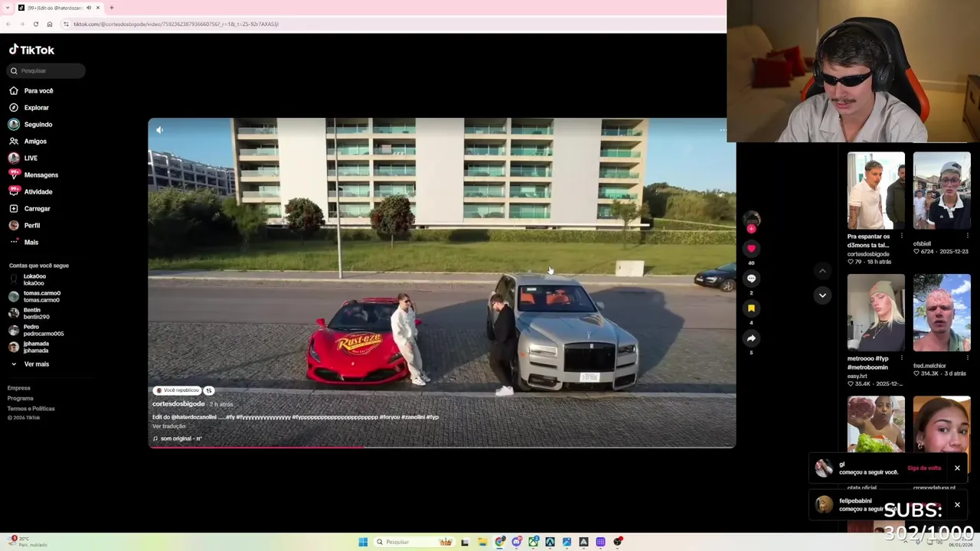Go to the Explorar page
Viewport: 980px width, 551px height.
pyautogui.click(x=28, y=107)
